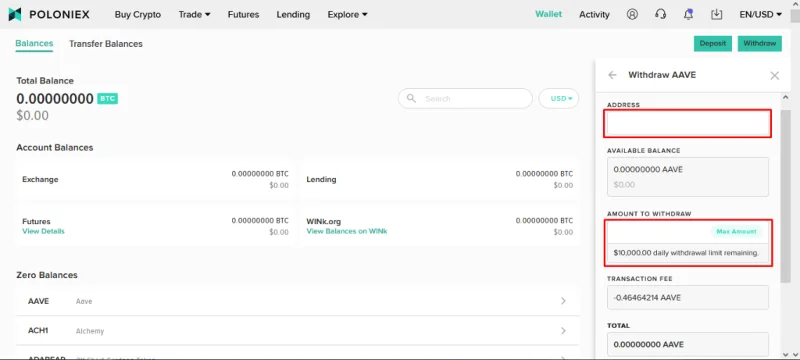800x360 pixels.
Task: Select the AAVE Aave balance row
Action: click(297, 301)
